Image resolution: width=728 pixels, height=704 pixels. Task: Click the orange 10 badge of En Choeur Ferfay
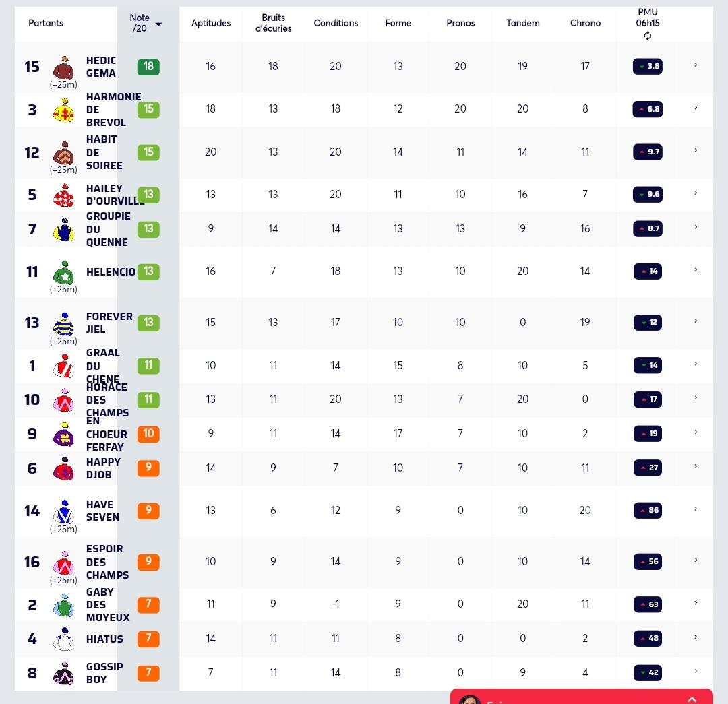148,434
